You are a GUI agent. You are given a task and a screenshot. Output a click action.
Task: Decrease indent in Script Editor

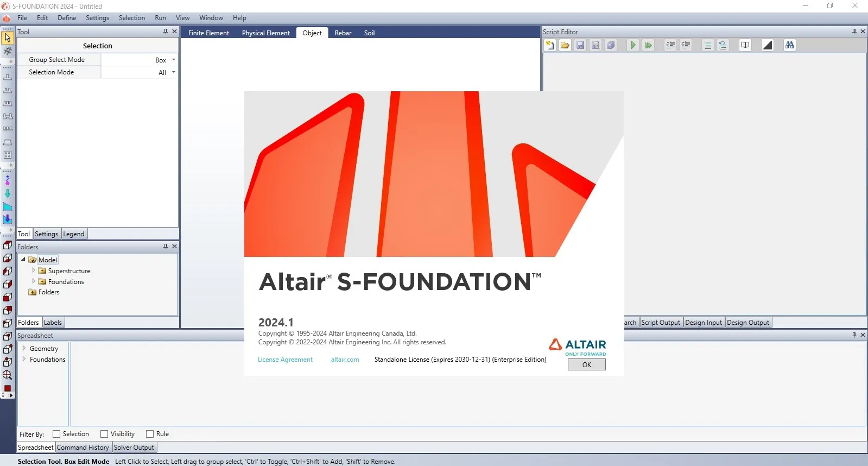(x=670, y=45)
